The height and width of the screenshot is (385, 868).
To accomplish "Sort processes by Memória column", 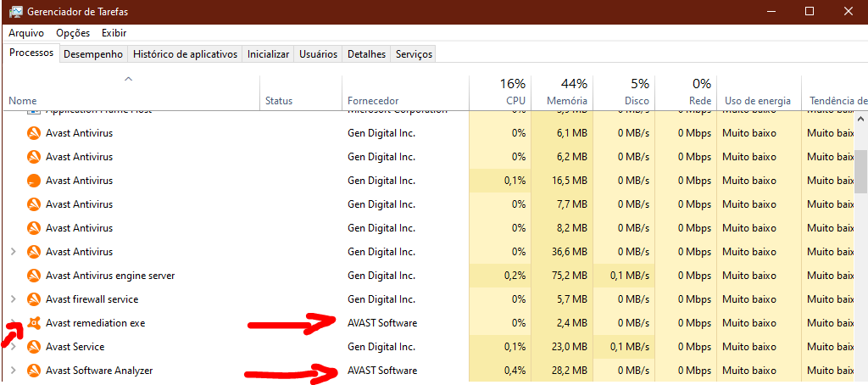I will pos(562,92).
